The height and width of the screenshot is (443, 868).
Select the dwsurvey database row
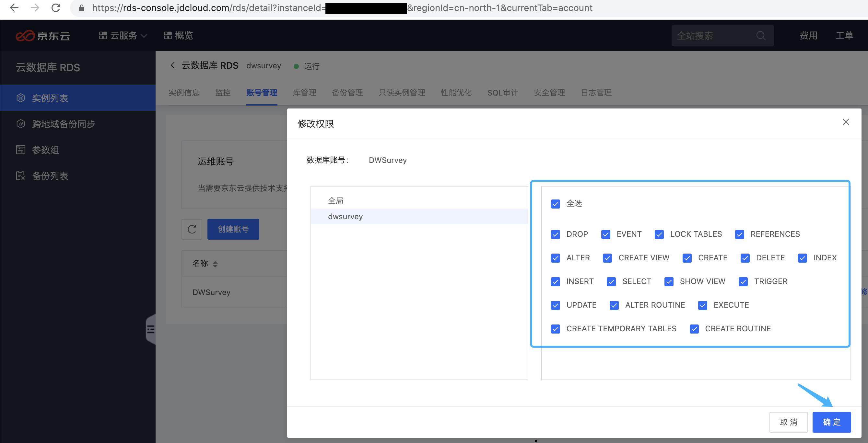pos(419,216)
